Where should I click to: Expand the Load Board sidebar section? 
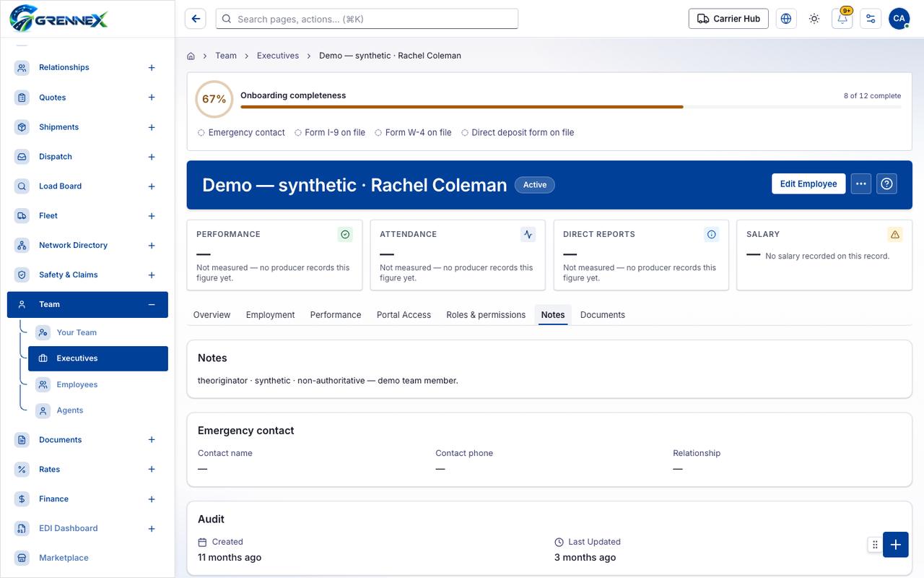coord(152,186)
